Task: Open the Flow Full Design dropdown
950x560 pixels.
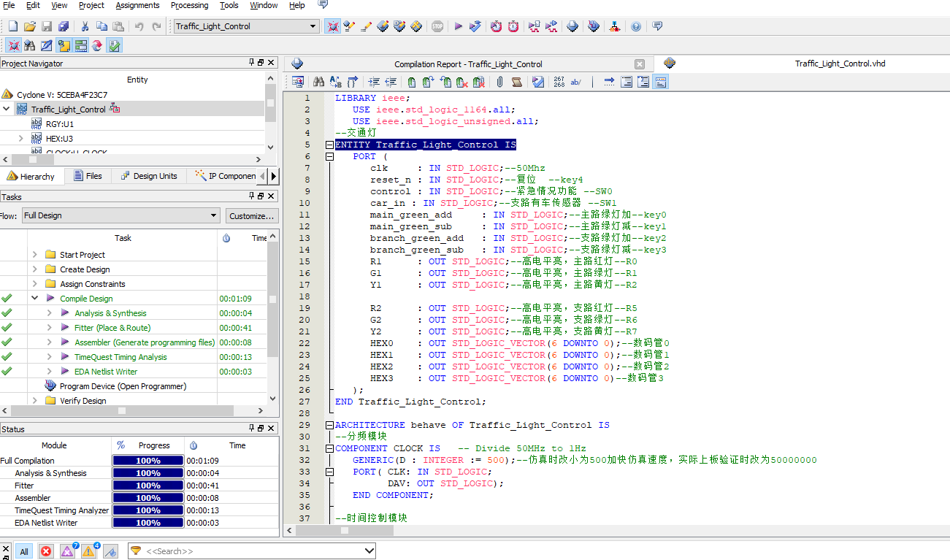Action: (120, 215)
